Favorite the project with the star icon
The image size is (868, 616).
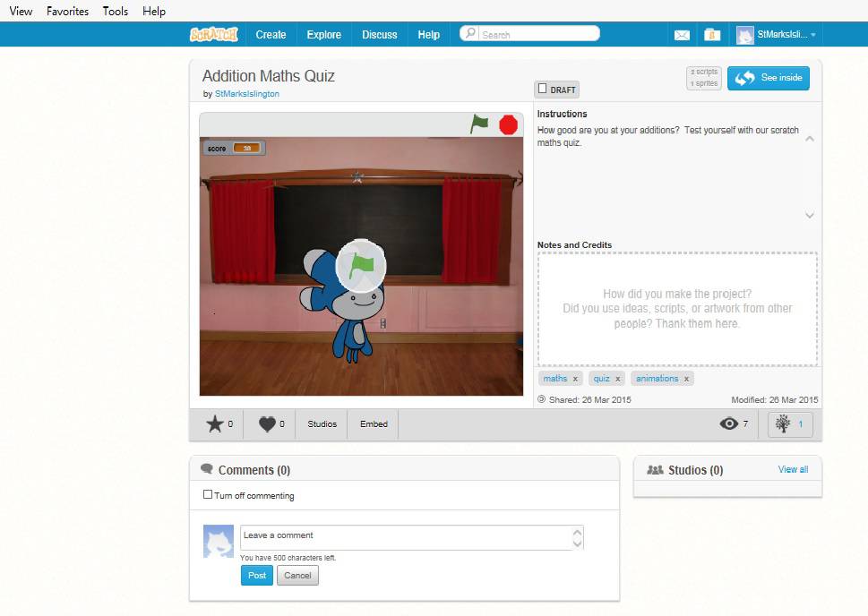[x=215, y=424]
